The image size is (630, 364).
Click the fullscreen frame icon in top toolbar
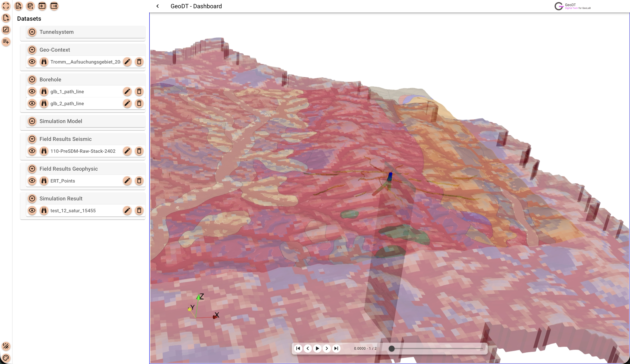(x=6, y=6)
